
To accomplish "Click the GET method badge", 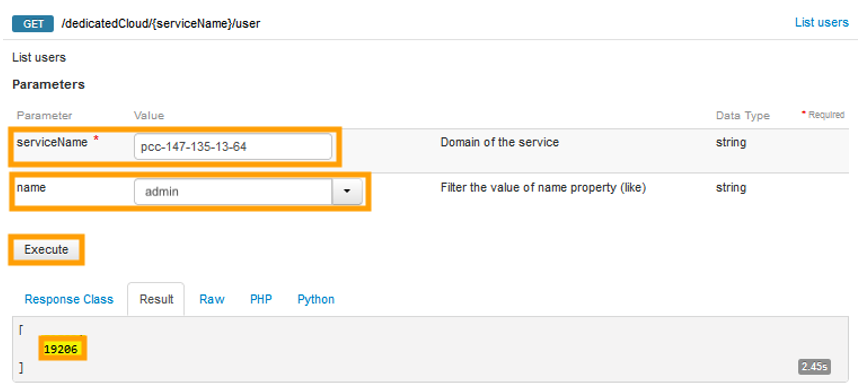I will click(x=33, y=24).
